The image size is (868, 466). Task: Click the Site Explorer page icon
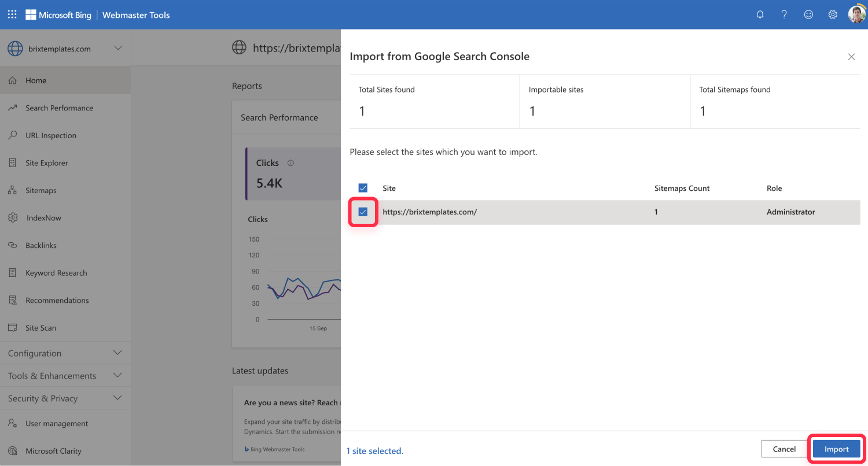point(13,163)
